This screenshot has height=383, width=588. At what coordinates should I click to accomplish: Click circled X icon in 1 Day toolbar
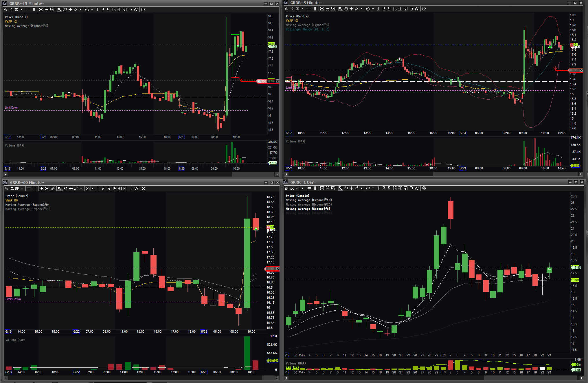[424, 188]
